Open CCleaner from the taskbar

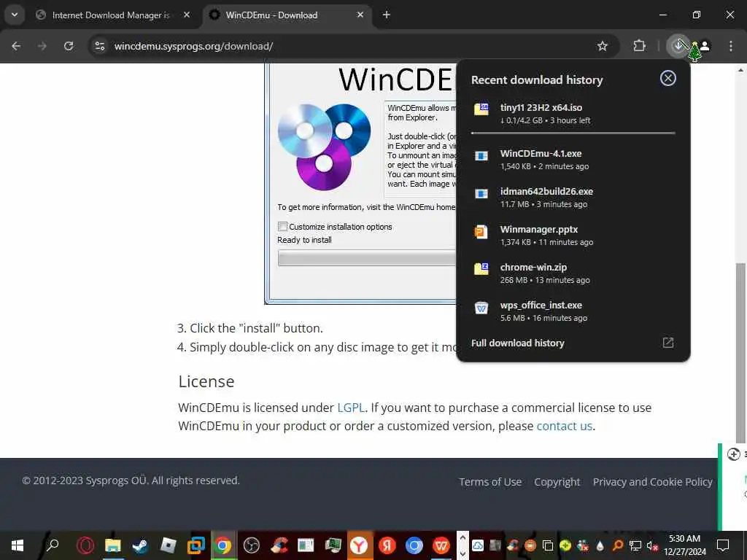[279, 545]
